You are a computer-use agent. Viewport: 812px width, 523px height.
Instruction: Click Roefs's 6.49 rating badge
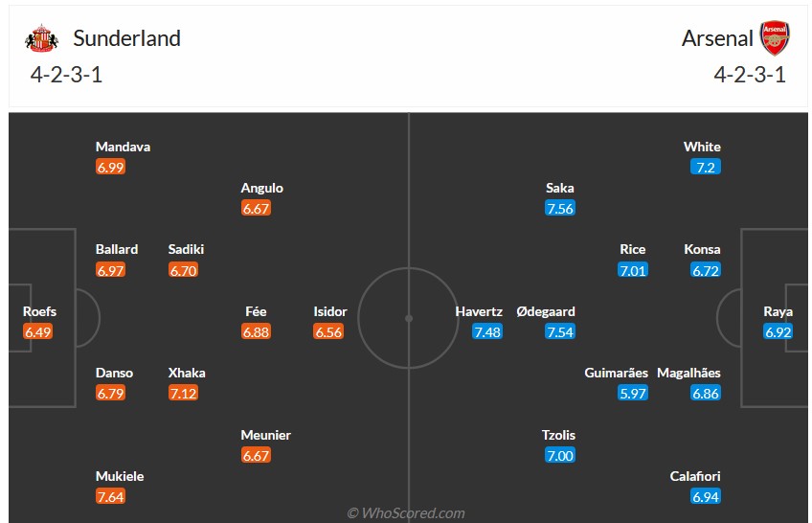(x=37, y=331)
